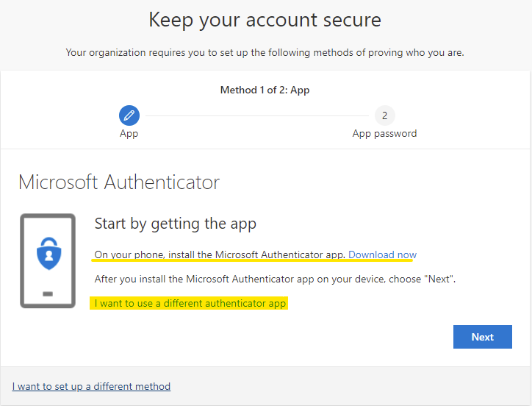Click the App password step label

click(384, 134)
